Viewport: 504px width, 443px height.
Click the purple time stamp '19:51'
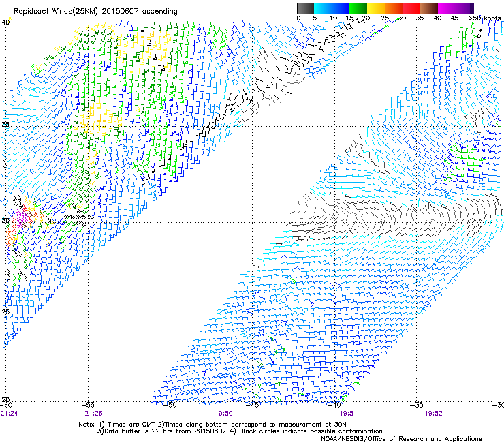pyautogui.click(x=348, y=414)
